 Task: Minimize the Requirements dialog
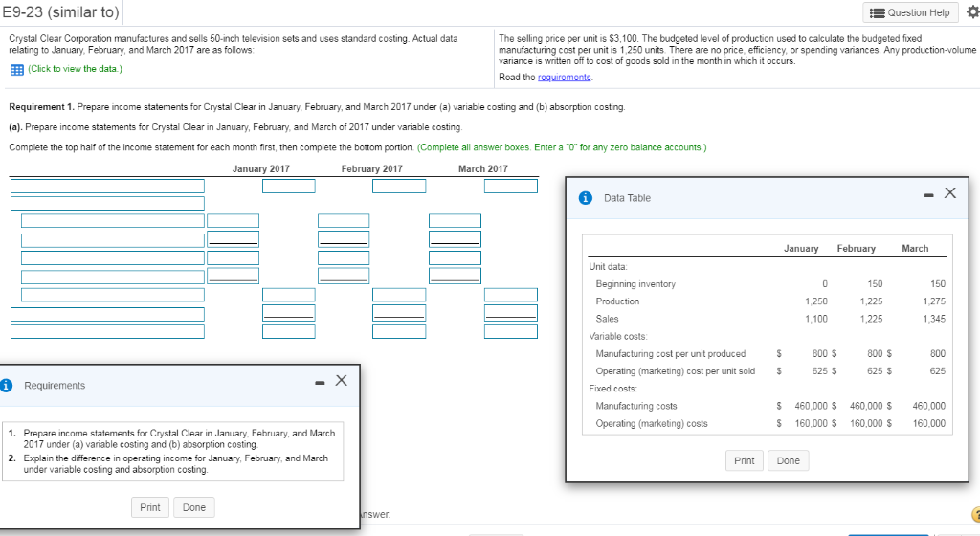tap(320, 383)
